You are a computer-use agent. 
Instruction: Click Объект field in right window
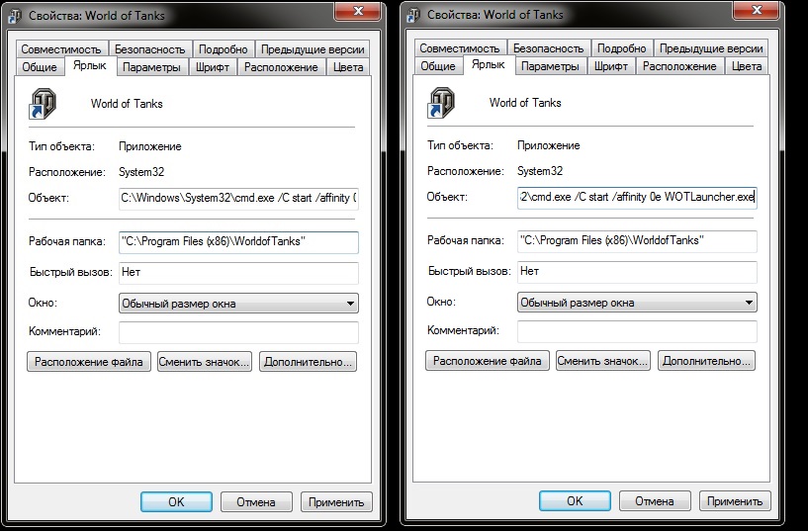(637, 197)
